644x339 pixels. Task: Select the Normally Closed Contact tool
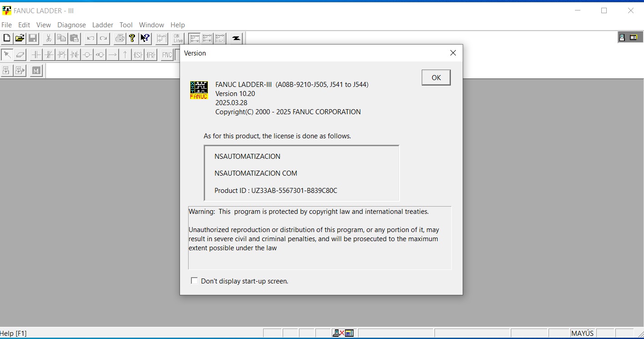[50, 55]
